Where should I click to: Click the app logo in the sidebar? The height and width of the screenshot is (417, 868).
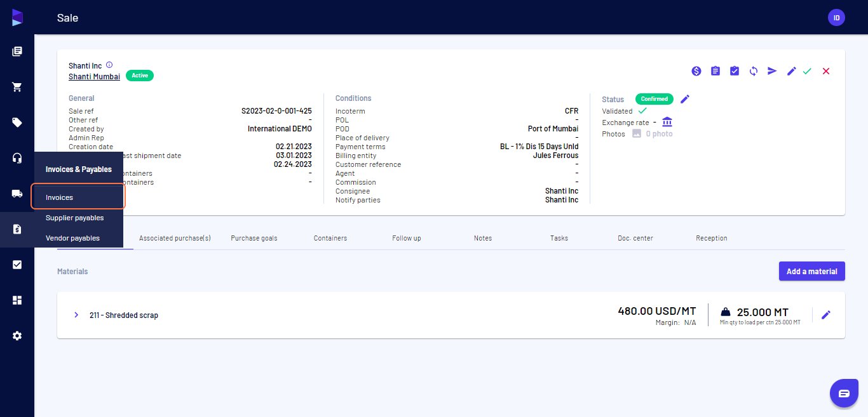(x=17, y=17)
